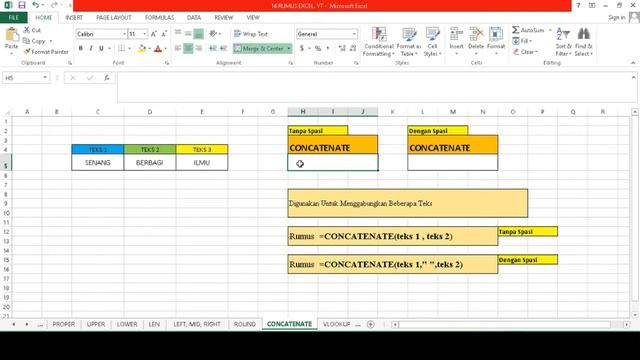Screen dimensions: 640x360
Task: Toggle Merge & Center
Action: [x=259, y=49]
